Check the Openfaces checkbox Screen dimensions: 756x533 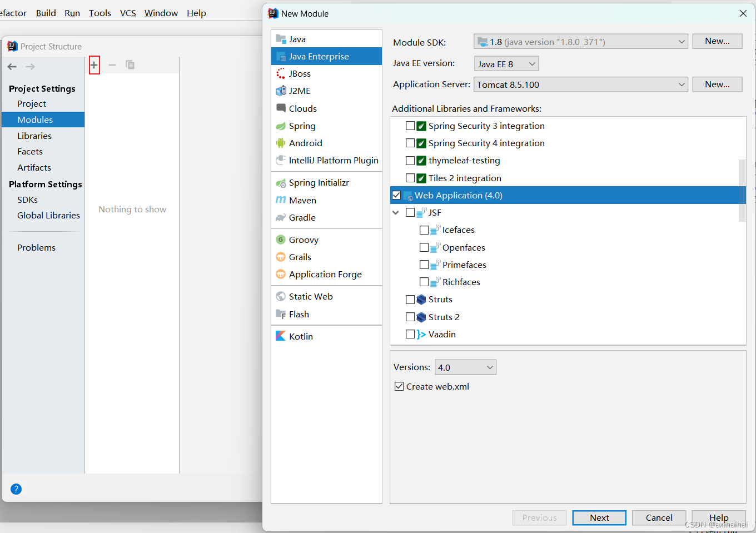[x=424, y=247]
